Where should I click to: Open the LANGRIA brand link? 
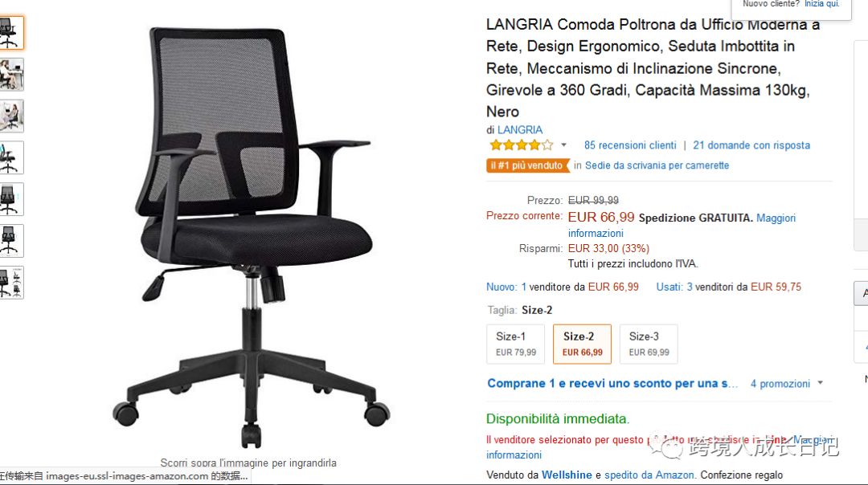[520, 130]
